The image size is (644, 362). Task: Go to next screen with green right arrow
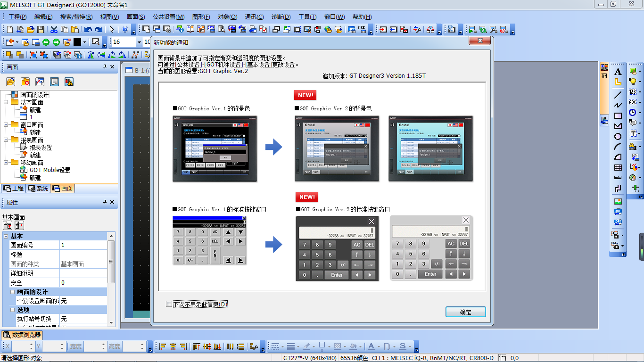pyautogui.click(x=57, y=42)
